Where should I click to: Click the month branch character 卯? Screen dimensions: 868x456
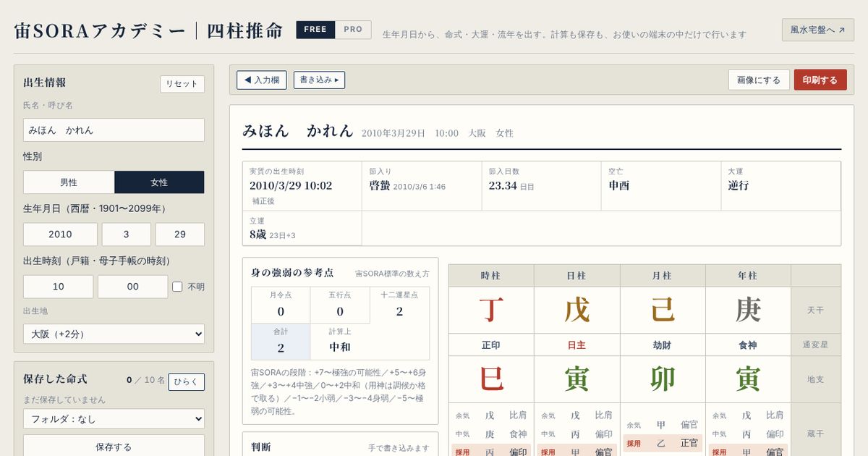click(663, 379)
